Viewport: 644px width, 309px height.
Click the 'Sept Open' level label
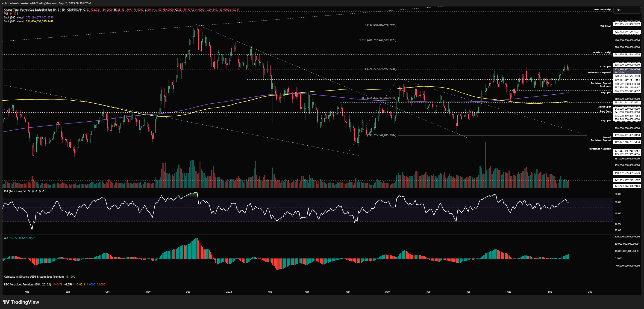point(606,86)
